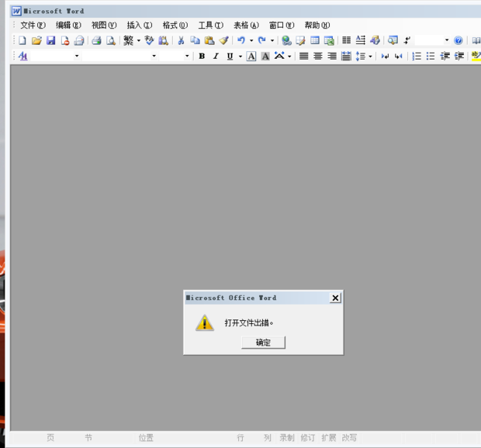Click the line spacing icon
Image resolution: width=481 pixels, height=448 pixels.
[361, 56]
